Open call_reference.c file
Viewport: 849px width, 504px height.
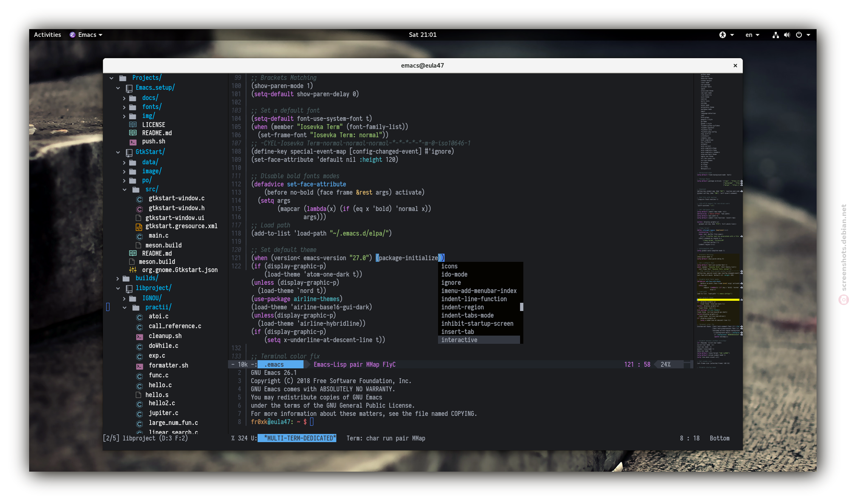point(175,326)
